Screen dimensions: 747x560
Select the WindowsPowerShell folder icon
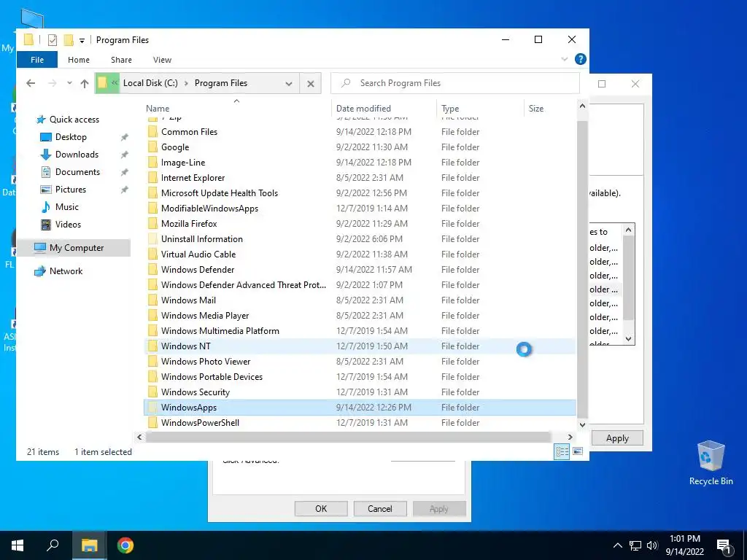(152, 423)
